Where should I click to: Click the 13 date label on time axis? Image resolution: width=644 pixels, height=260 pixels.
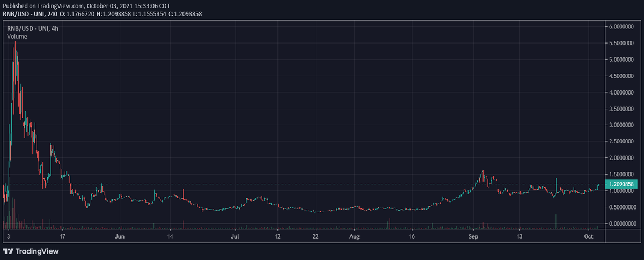[x=519, y=236]
